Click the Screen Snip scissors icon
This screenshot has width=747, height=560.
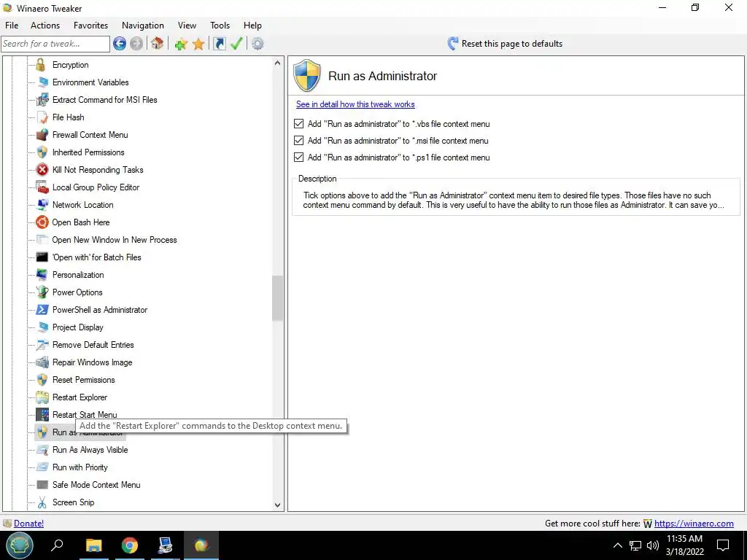coord(42,502)
